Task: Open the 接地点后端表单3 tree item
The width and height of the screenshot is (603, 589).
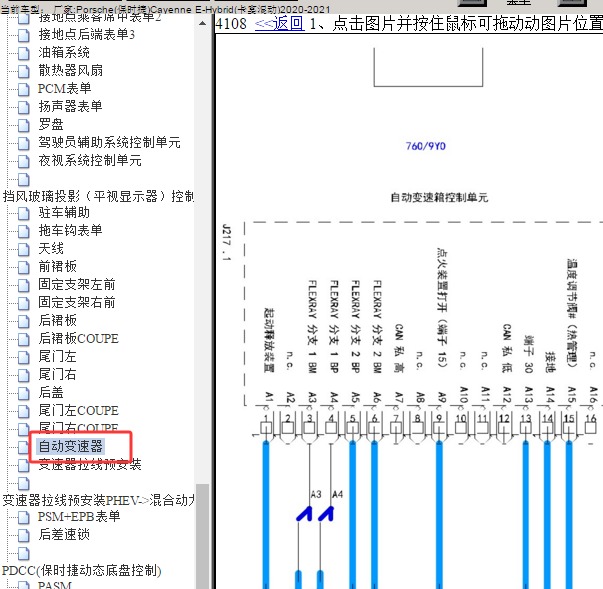Action: coord(87,35)
